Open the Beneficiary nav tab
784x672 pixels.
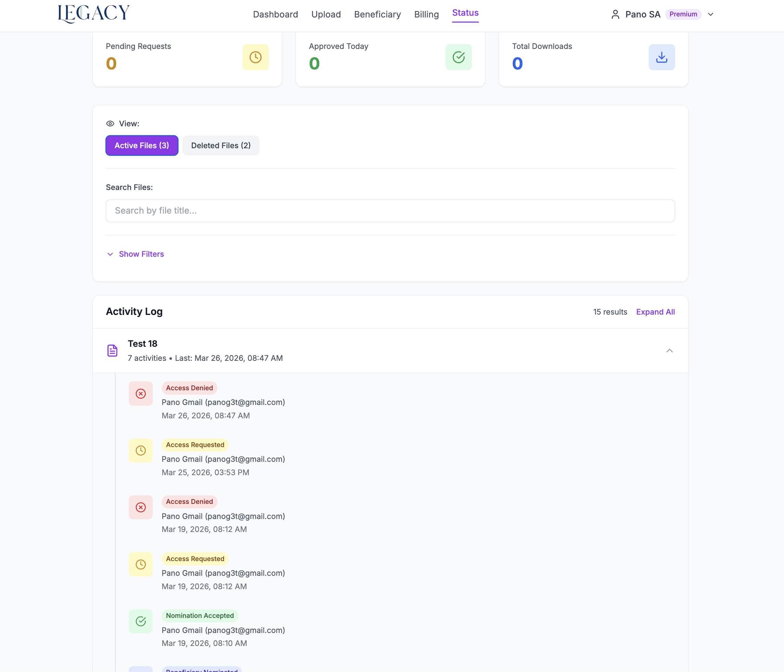click(x=377, y=14)
